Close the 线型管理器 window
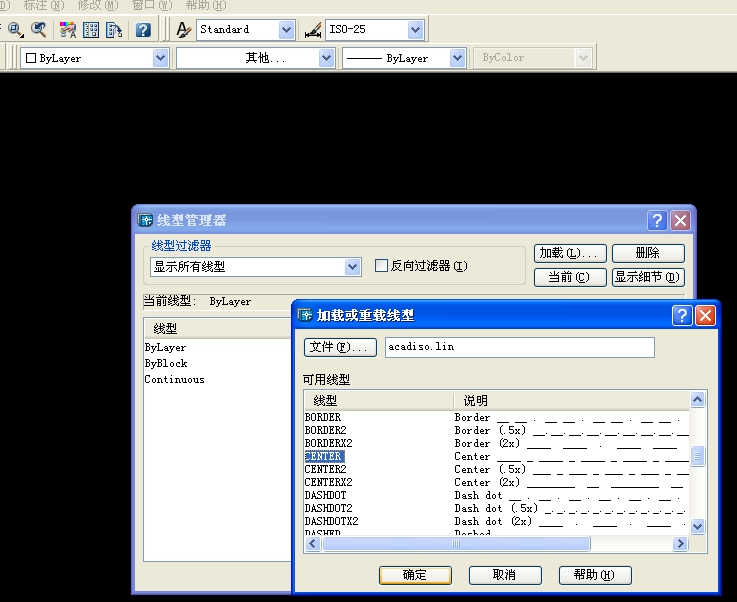 click(681, 220)
